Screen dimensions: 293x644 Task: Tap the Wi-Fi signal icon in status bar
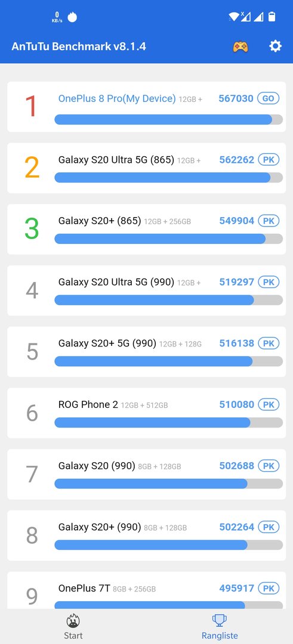(x=234, y=17)
